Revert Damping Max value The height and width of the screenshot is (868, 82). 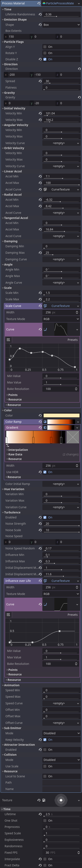pyautogui.click(x=40, y=253)
